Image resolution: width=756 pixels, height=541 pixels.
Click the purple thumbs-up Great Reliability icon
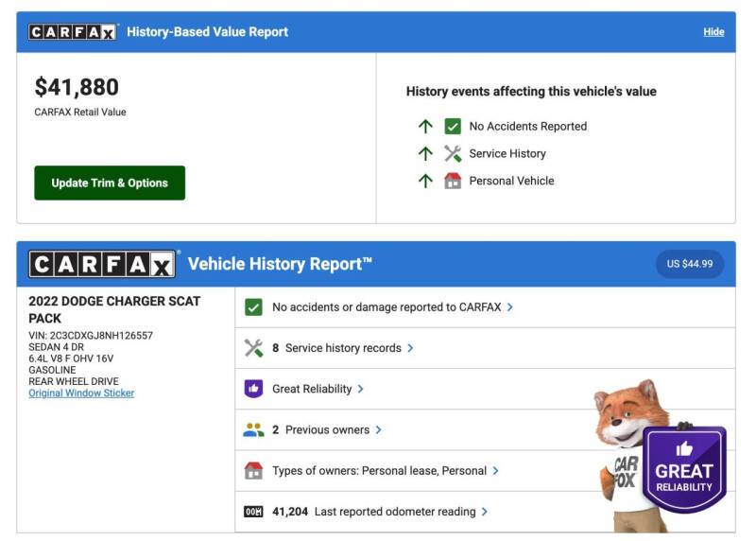click(x=253, y=389)
